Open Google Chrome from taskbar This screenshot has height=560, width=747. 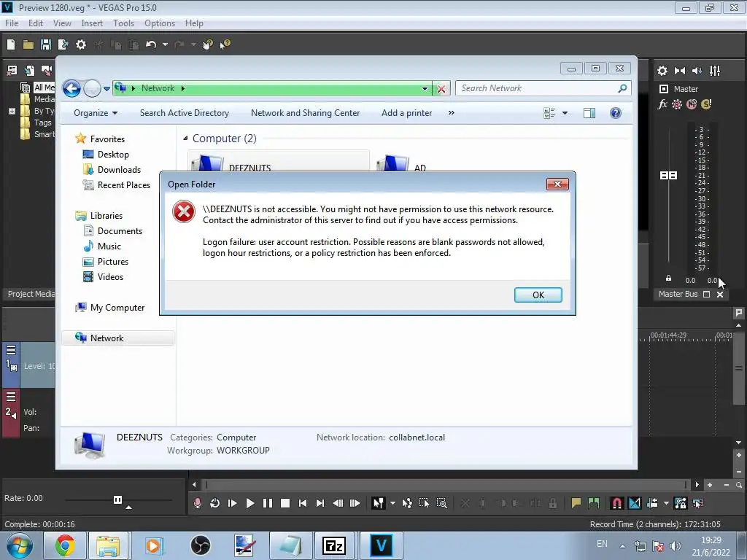[65, 545]
